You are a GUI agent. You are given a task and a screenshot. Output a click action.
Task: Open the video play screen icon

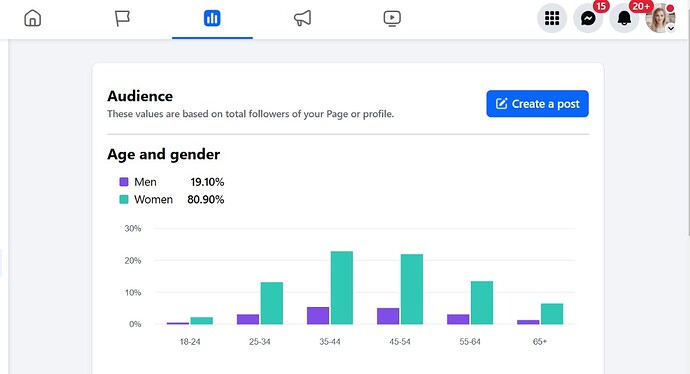[392, 18]
